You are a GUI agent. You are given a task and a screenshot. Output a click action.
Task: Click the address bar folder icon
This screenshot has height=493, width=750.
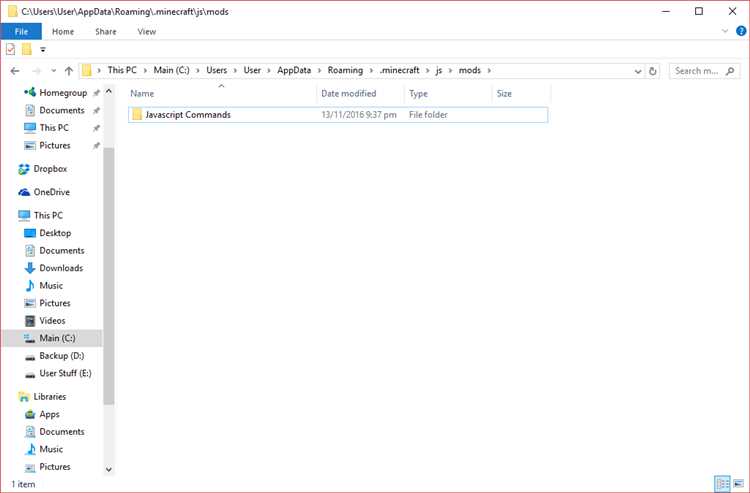click(x=87, y=70)
